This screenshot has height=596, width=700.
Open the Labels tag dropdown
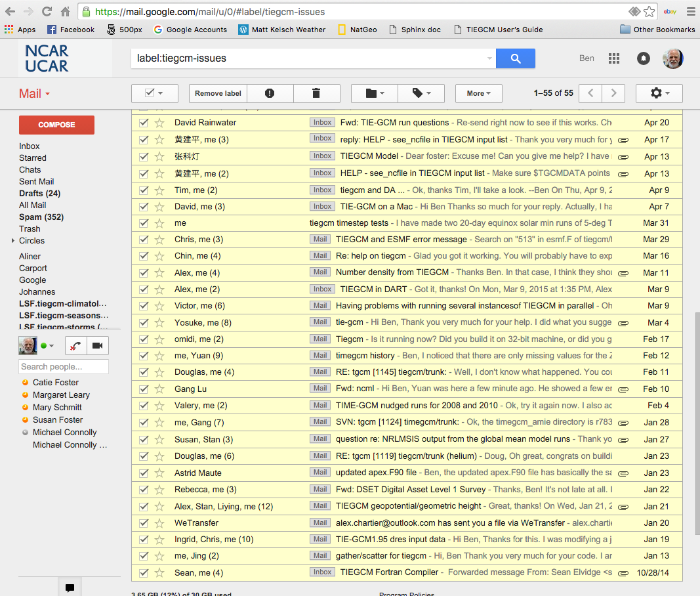[x=421, y=93]
